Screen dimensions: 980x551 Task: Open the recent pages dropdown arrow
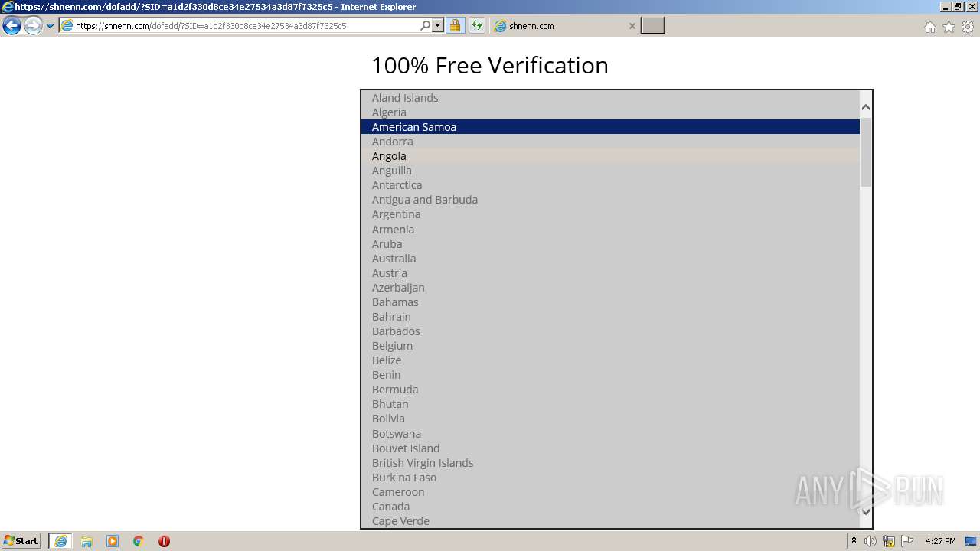[x=50, y=26]
